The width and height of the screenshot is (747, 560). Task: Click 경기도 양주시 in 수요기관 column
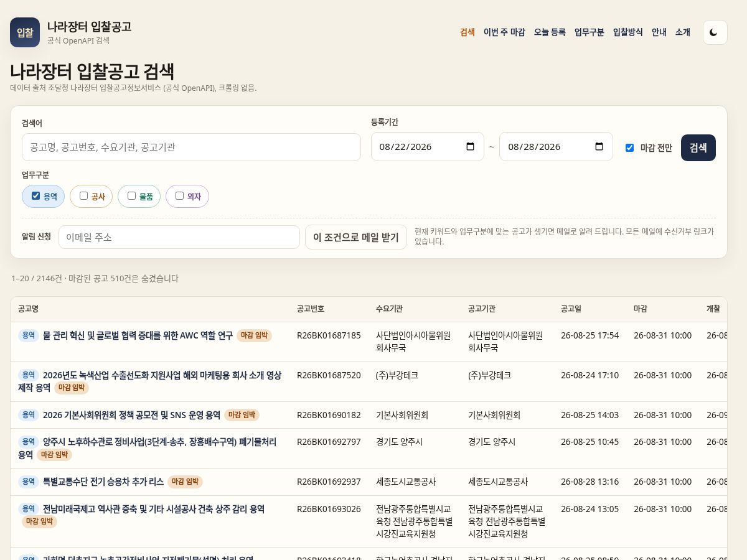point(399,442)
